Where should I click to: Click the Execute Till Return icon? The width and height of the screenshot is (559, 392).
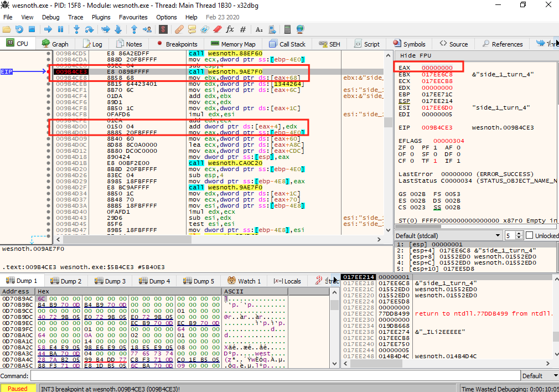[x=134, y=29]
